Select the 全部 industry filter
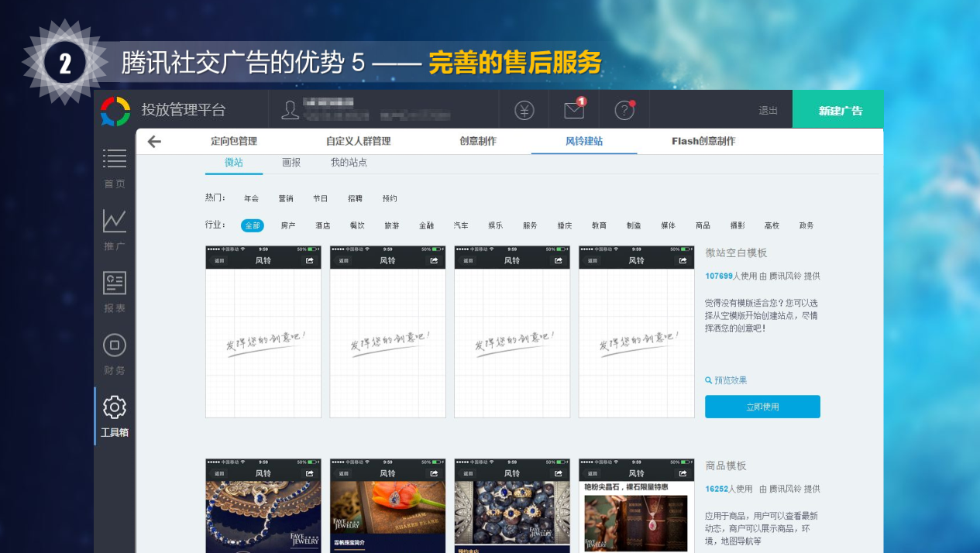Screen dimensions: 980x553 pos(252,225)
